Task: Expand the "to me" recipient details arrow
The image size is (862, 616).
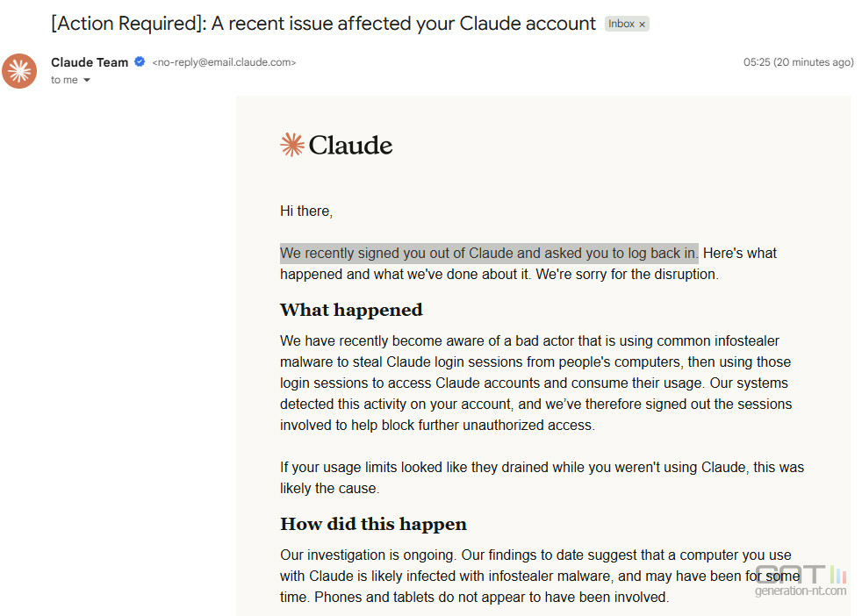Action: coord(87,80)
